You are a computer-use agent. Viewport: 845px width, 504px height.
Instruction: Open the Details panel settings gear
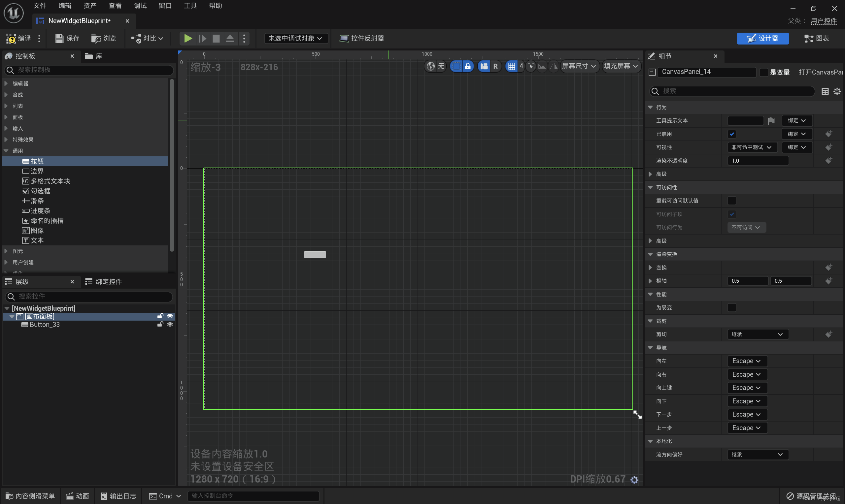(x=837, y=91)
